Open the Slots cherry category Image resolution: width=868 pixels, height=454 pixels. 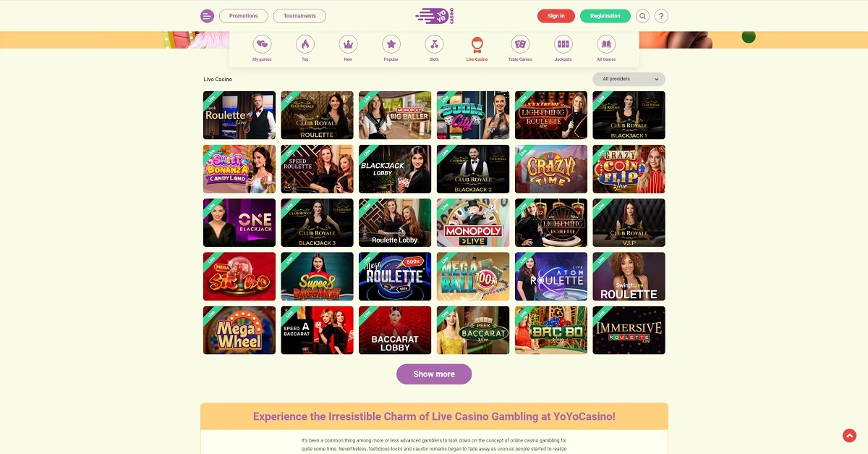pos(434,43)
